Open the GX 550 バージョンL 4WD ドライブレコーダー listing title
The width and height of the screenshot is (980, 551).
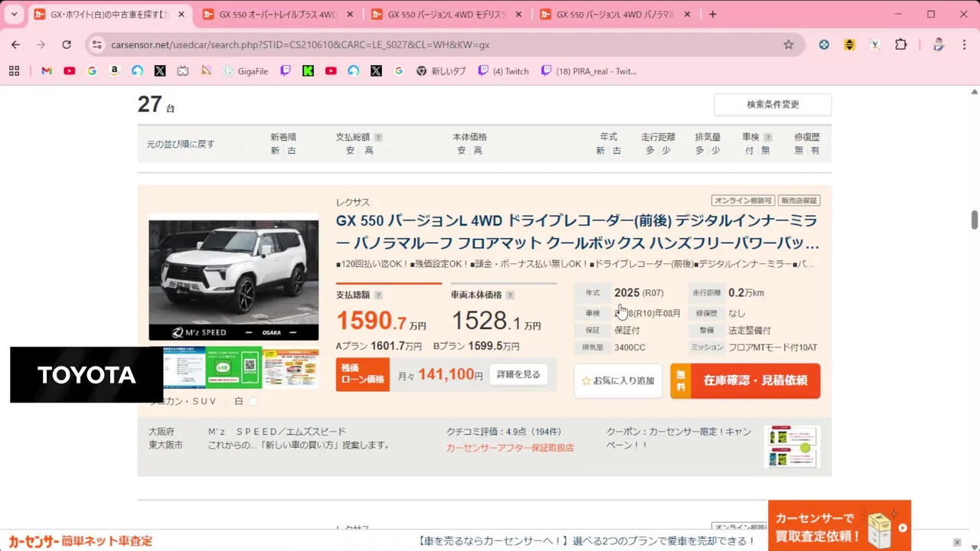click(x=577, y=233)
